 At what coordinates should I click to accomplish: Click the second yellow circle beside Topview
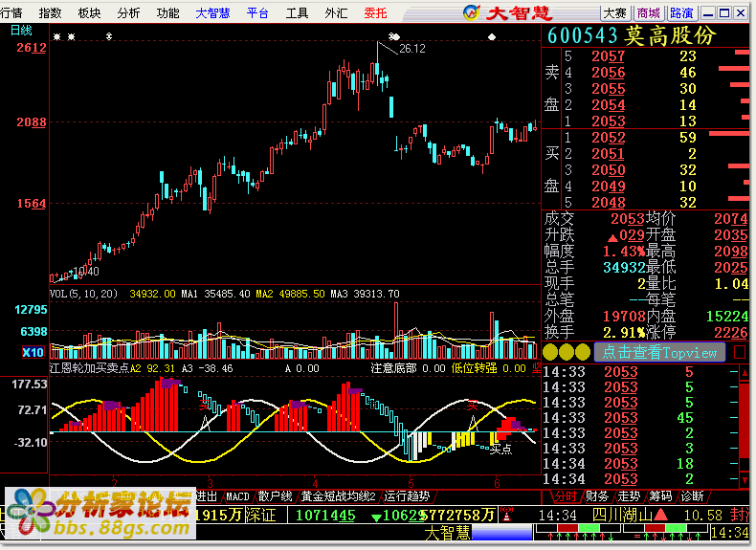click(567, 352)
